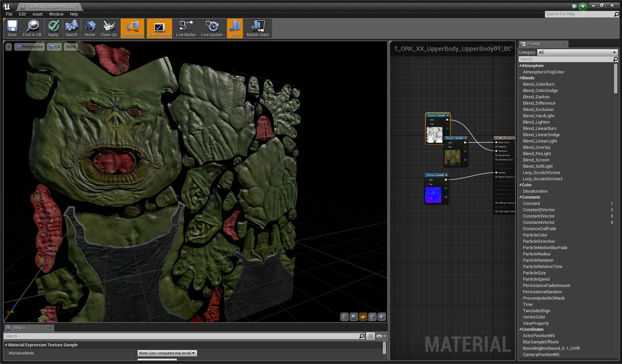This screenshot has width=622, height=364.
Task: Toggle the Stats panel button
Action: coord(235,28)
